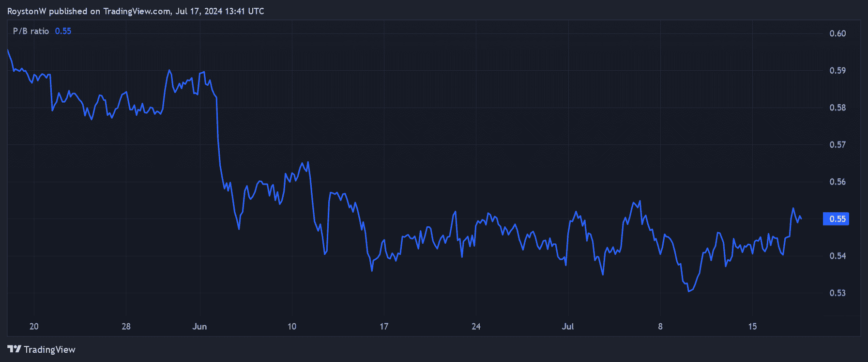Click the line's lowest point near 0.53
Viewport: 868px width, 362px height.
688,291
